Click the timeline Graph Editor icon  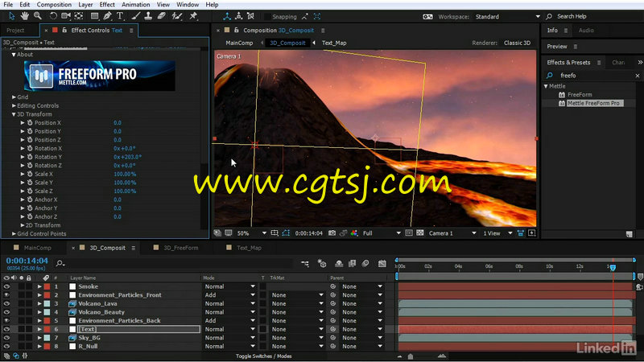382,264
